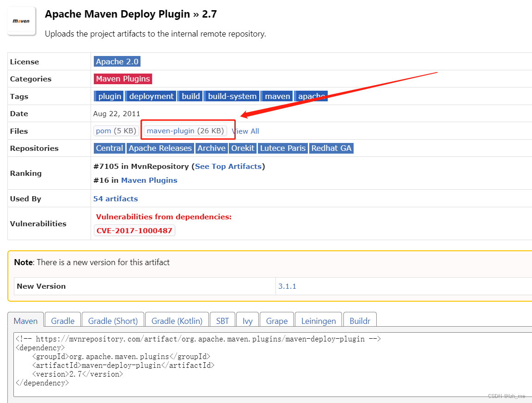The image size is (532, 403).
Task: Click the Apache Maven Deploy Plugin title
Action: [131, 14]
